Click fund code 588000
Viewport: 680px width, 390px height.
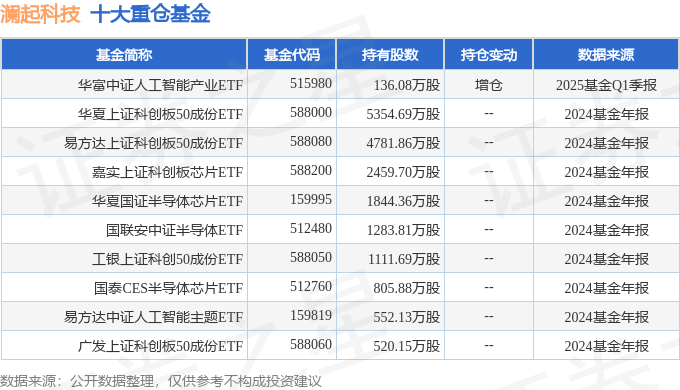(x=311, y=112)
